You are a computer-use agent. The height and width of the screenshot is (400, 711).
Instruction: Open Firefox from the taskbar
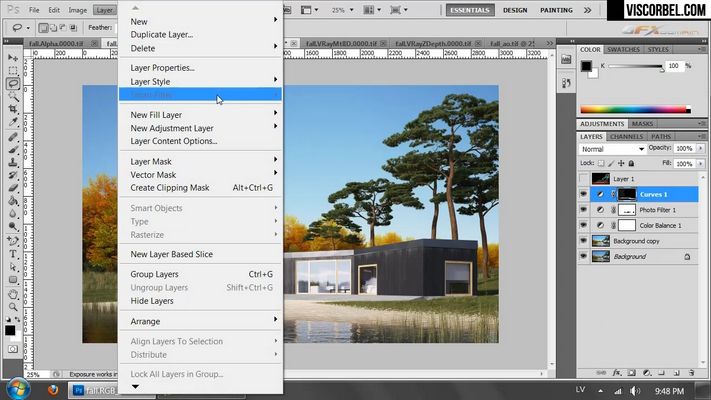[x=53, y=390]
